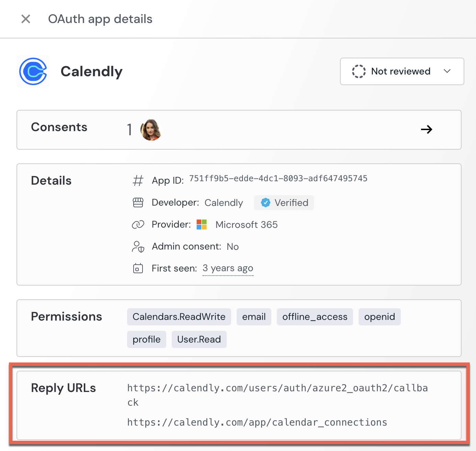Screen dimensions: 476x451
Task: Click the Microsoft logo icon
Action: (x=202, y=224)
